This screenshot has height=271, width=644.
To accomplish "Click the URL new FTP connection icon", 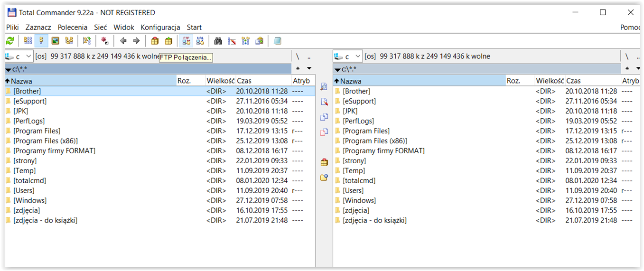I will (x=200, y=41).
